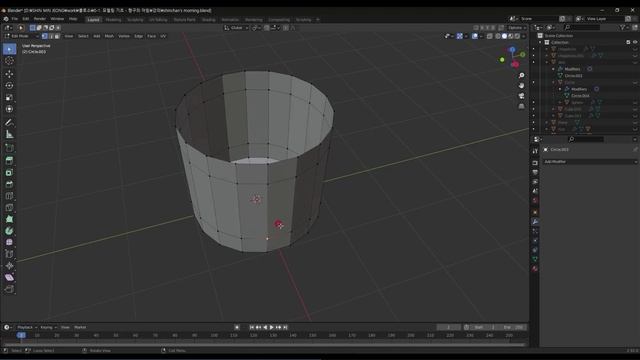Click the outliner search field

coord(582,27)
